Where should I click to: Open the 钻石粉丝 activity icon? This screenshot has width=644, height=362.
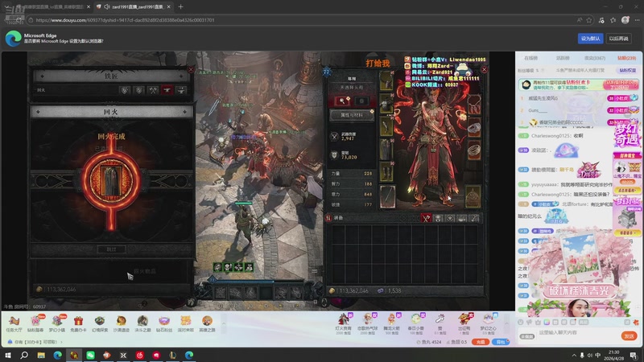tap(164, 323)
